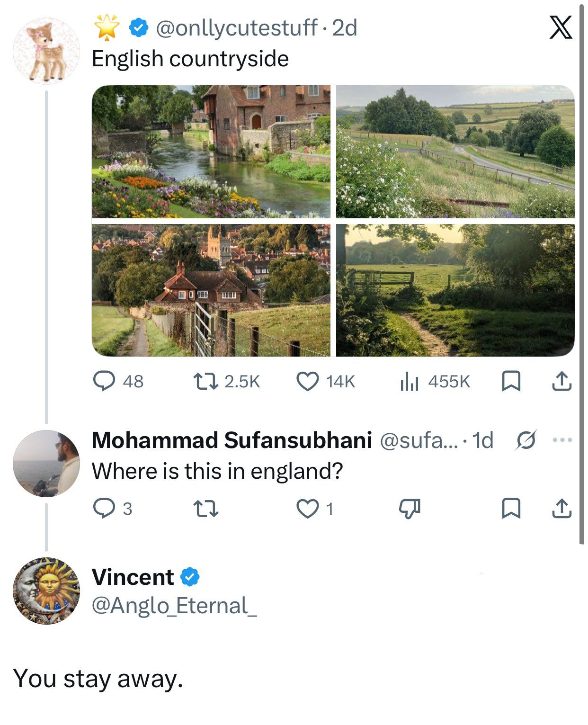Repost Mohammad Sufansubhani's reply
Image resolution: width=588 pixels, height=725 pixels.
pos(206,509)
